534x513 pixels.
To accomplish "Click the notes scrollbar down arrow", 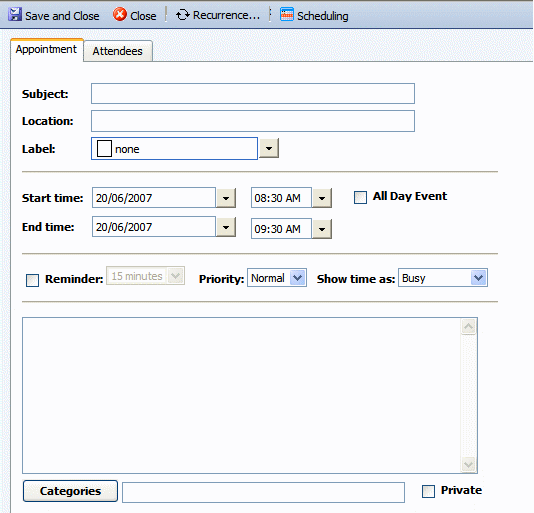I will point(469,465).
